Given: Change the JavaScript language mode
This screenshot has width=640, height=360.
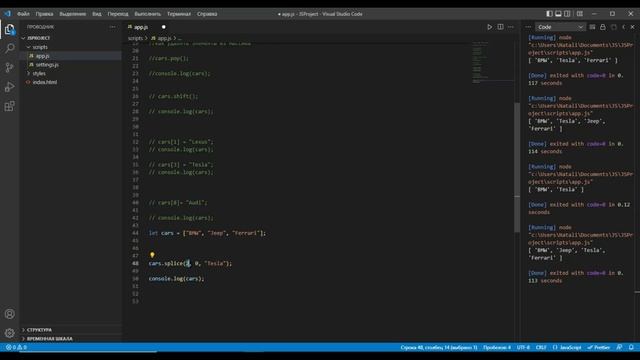Looking at the screenshot, I should pyautogui.click(x=567, y=347).
